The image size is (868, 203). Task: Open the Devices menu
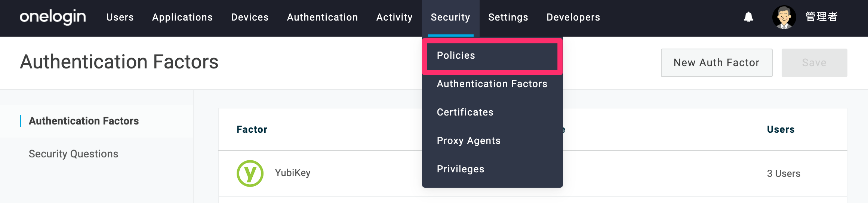tap(250, 17)
